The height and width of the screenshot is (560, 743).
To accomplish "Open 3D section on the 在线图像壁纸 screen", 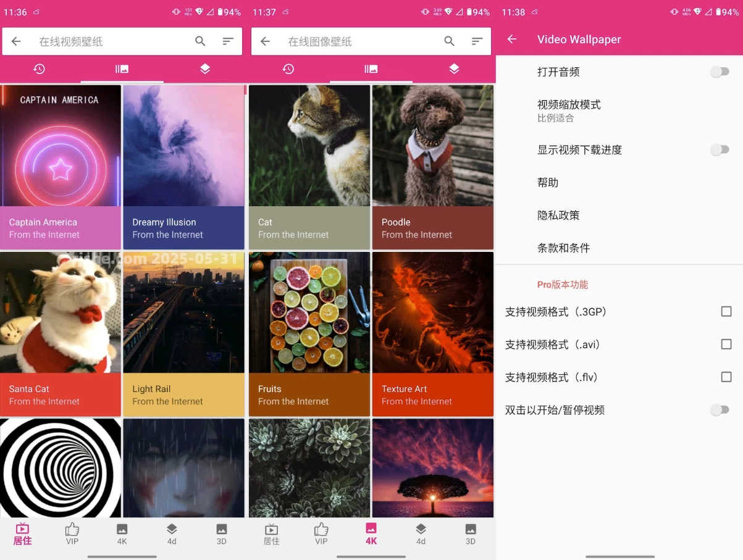I will pyautogui.click(x=470, y=534).
